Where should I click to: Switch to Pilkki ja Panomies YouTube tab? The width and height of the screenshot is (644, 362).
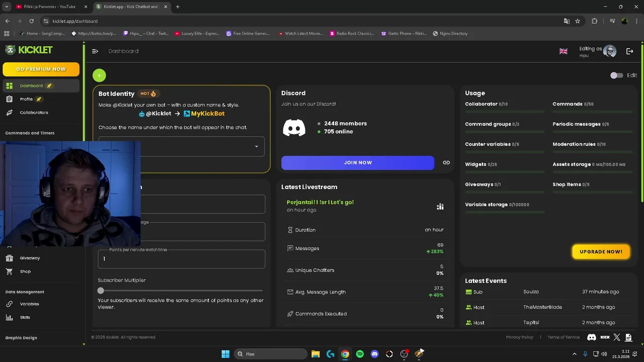tap(51, 7)
